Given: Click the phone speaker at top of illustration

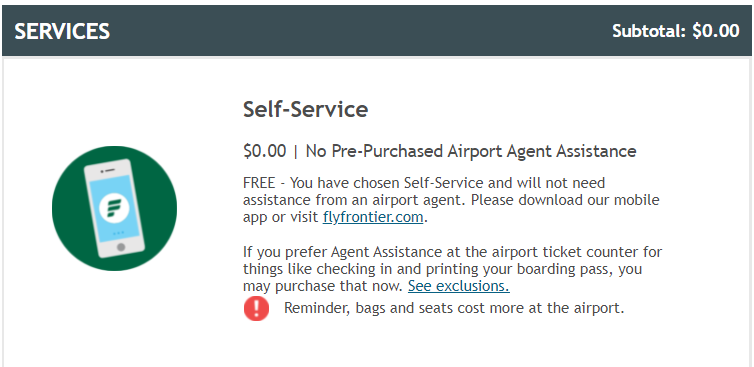Looking at the screenshot, I should click(110, 170).
